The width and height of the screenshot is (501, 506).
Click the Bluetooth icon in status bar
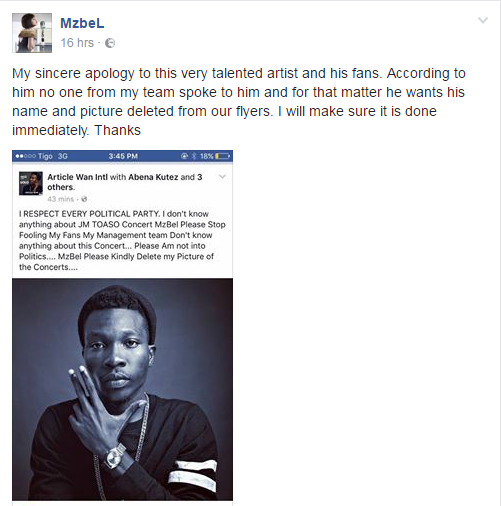[x=194, y=156]
